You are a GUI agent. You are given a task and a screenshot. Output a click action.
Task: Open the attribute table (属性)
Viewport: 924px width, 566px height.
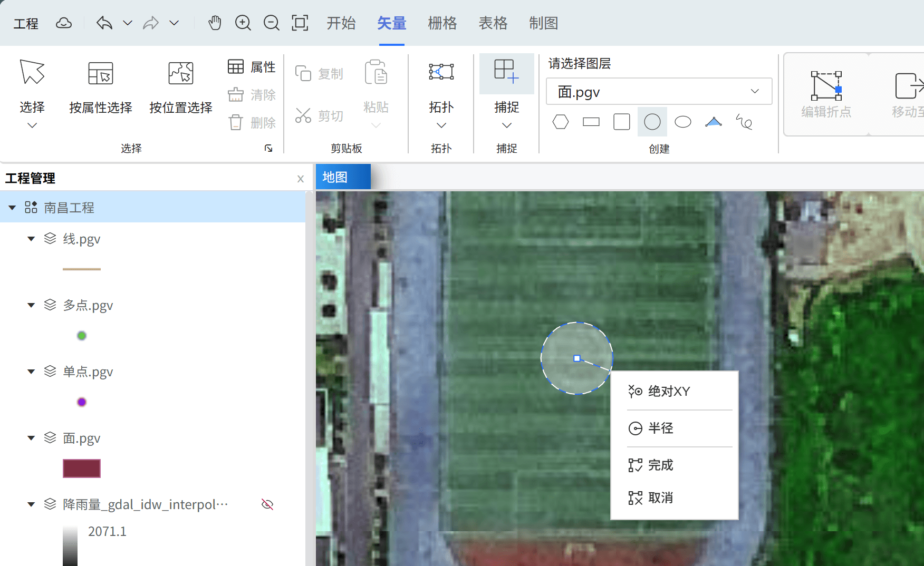252,67
